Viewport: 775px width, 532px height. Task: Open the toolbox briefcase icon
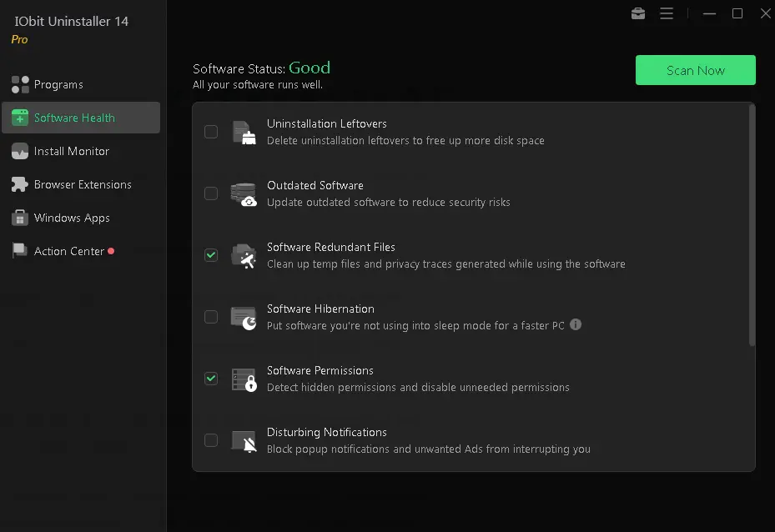(x=638, y=13)
